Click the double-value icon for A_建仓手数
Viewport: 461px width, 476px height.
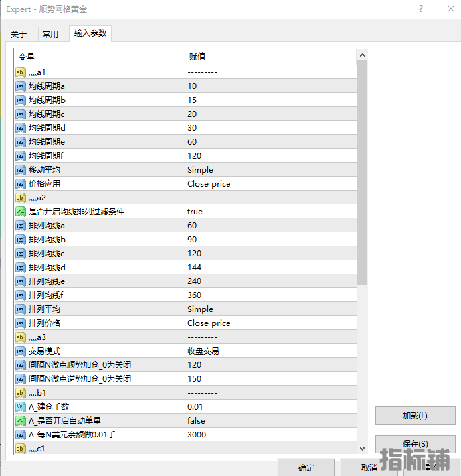click(x=21, y=407)
